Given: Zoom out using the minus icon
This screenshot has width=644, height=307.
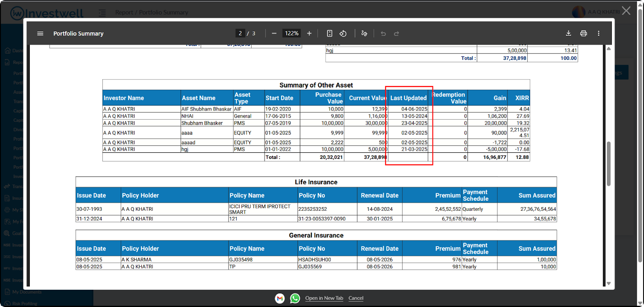Looking at the screenshot, I should [274, 33].
